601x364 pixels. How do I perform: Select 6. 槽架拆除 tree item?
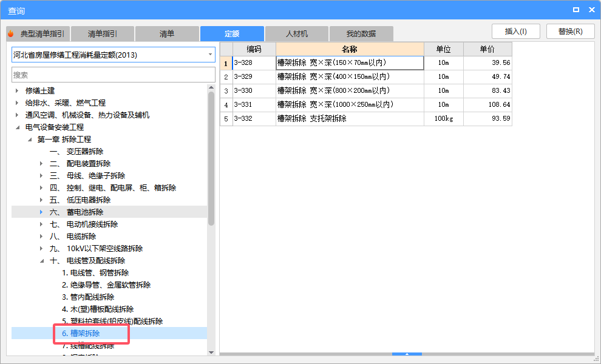tap(81, 333)
